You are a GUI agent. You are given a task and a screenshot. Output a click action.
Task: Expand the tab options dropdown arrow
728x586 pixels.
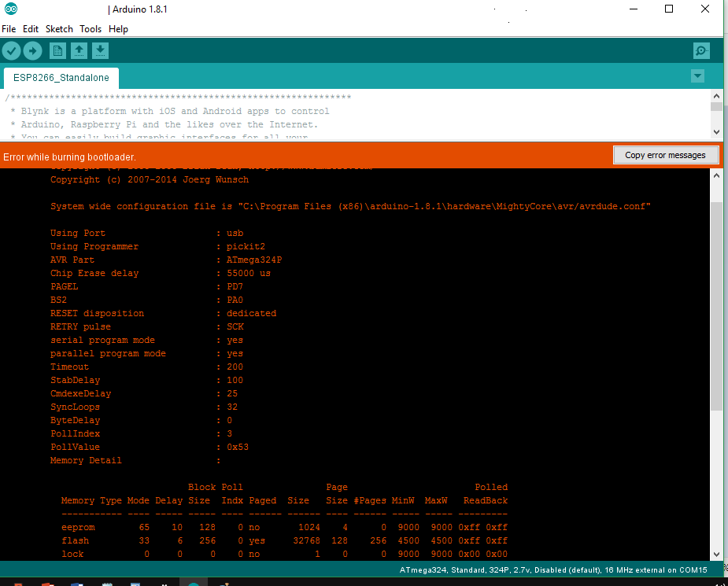click(697, 76)
